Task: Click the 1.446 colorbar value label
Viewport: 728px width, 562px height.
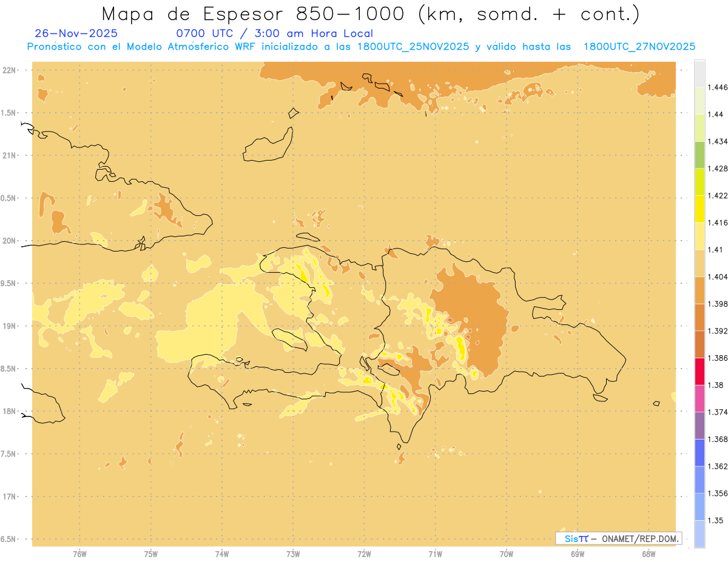Action: (x=718, y=87)
